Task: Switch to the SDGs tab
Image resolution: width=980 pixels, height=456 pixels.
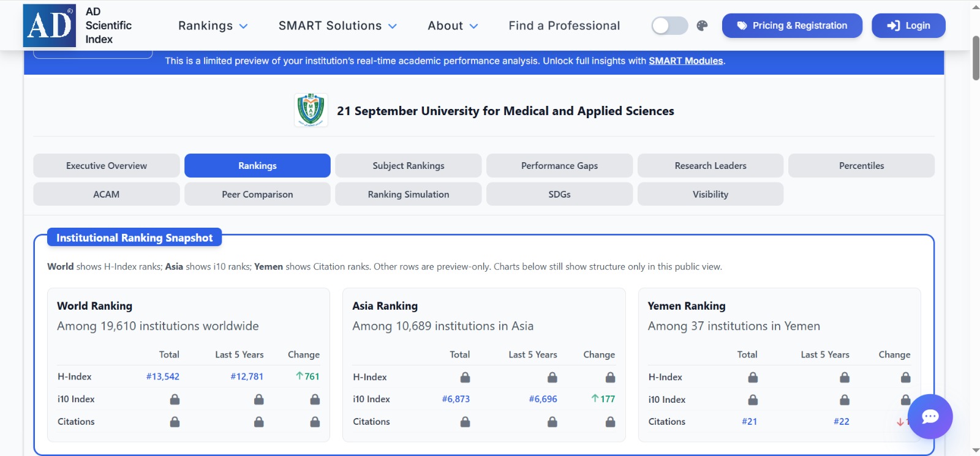Action: tap(559, 194)
